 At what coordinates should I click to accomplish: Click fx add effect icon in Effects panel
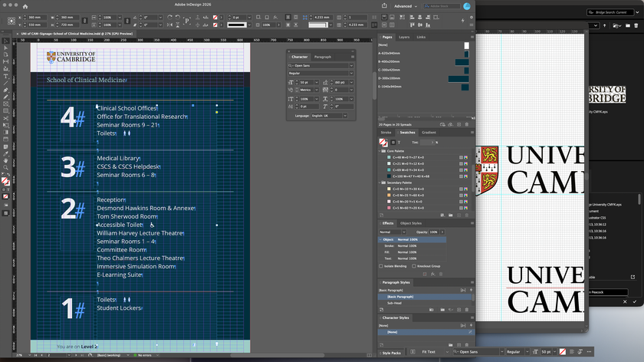(433, 274)
